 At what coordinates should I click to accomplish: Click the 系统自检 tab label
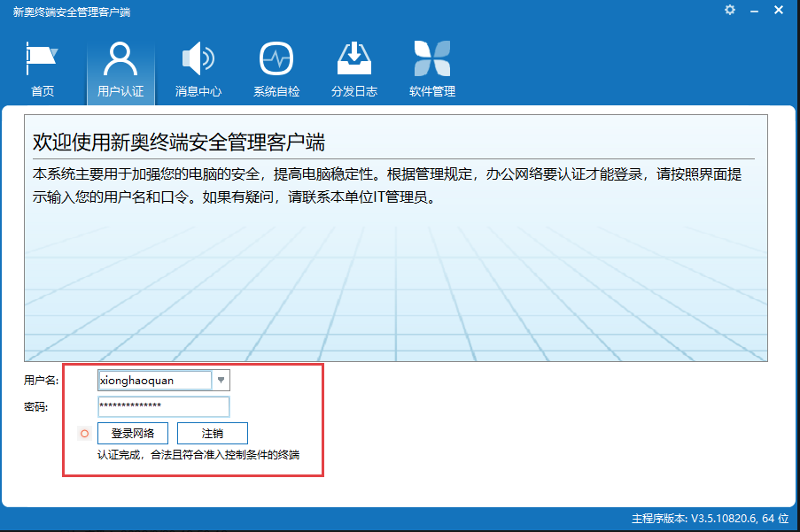pos(276,91)
